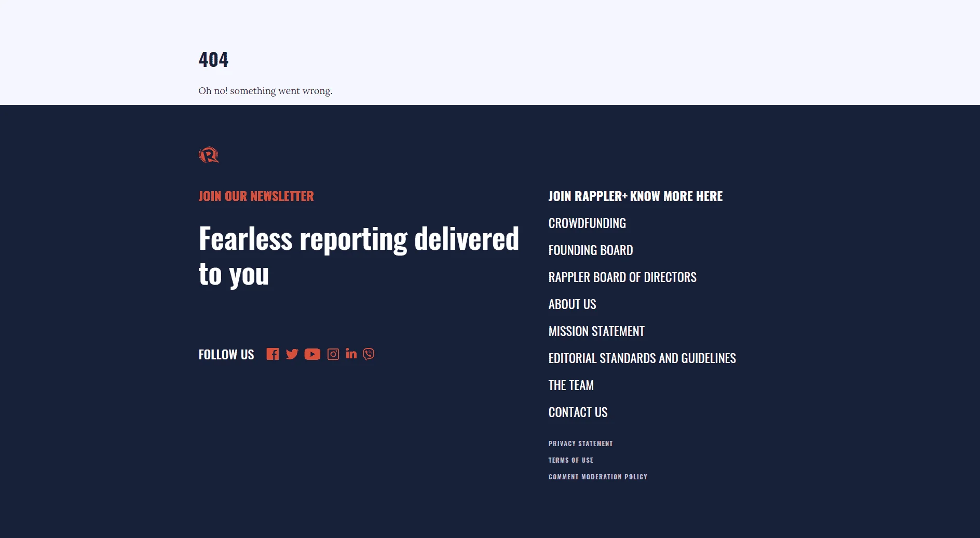Viewport: 980px width, 538px height.
Task: Go to Contact Us
Action: pyautogui.click(x=578, y=412)
